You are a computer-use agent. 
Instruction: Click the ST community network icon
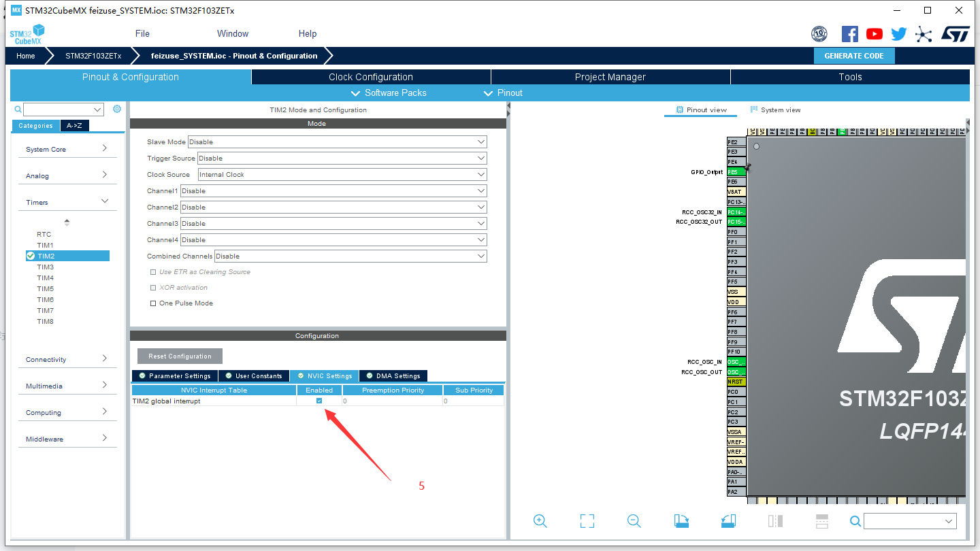click(923, 34)
